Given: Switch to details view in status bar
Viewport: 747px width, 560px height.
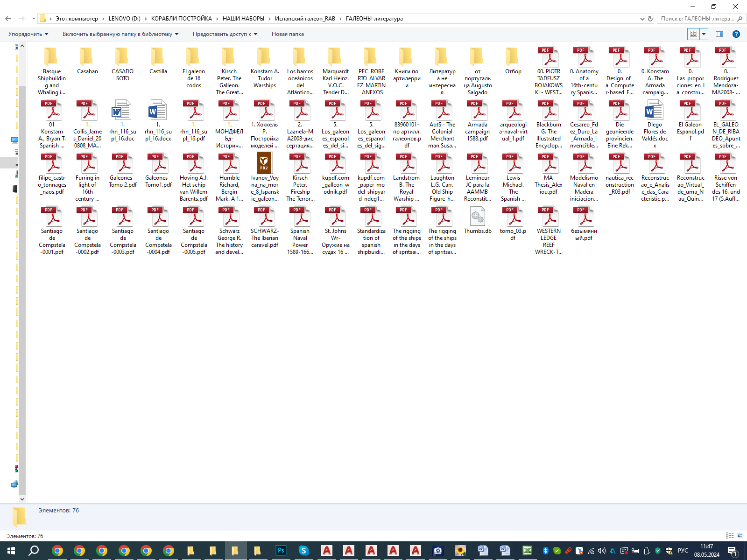Looking at the screenshot, I should [x=730, y=536].
